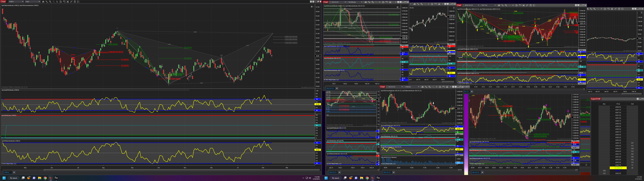Show hidden icons in system tray
This screenshot has width=644, height=181.
[x=303, y=178]
